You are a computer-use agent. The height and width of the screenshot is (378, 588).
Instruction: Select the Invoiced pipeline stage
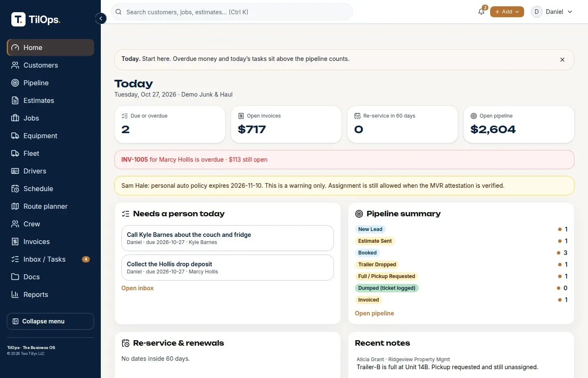pyautogui.click(x=368, y=300)
